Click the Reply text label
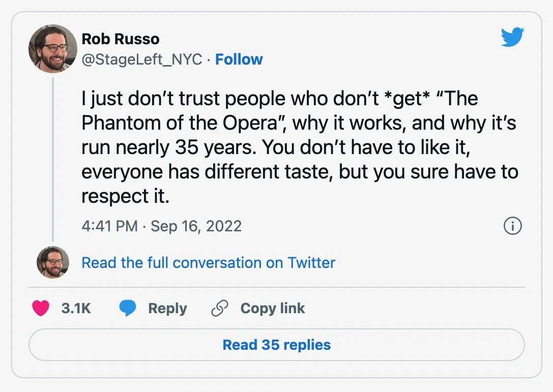Image resolution: width=553 pixels, height=392 pixels. click(x=167, y=308)
